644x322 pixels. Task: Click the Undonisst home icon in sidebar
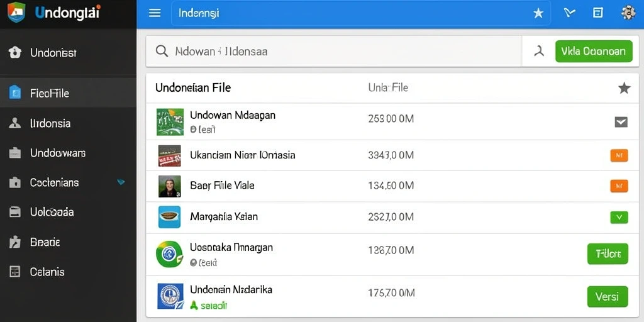click(x=15, y=53)
